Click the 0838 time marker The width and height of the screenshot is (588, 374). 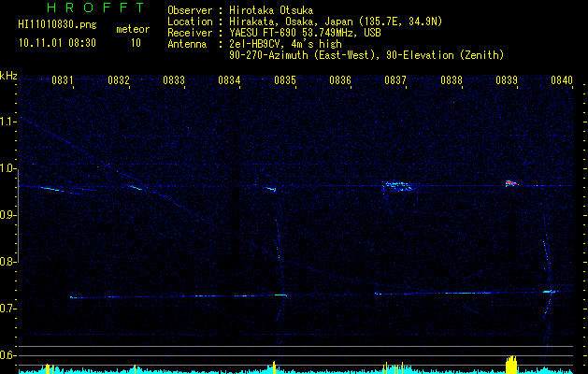452,80
